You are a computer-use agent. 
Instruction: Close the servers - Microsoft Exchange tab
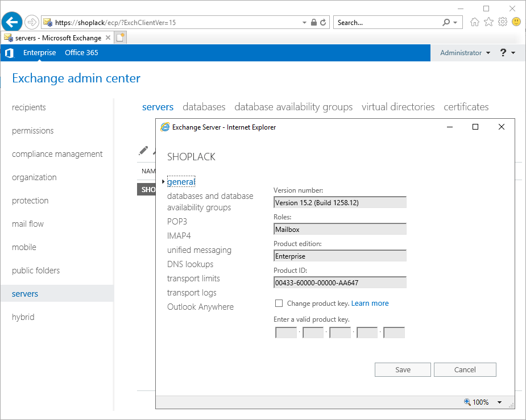point(108,38)
